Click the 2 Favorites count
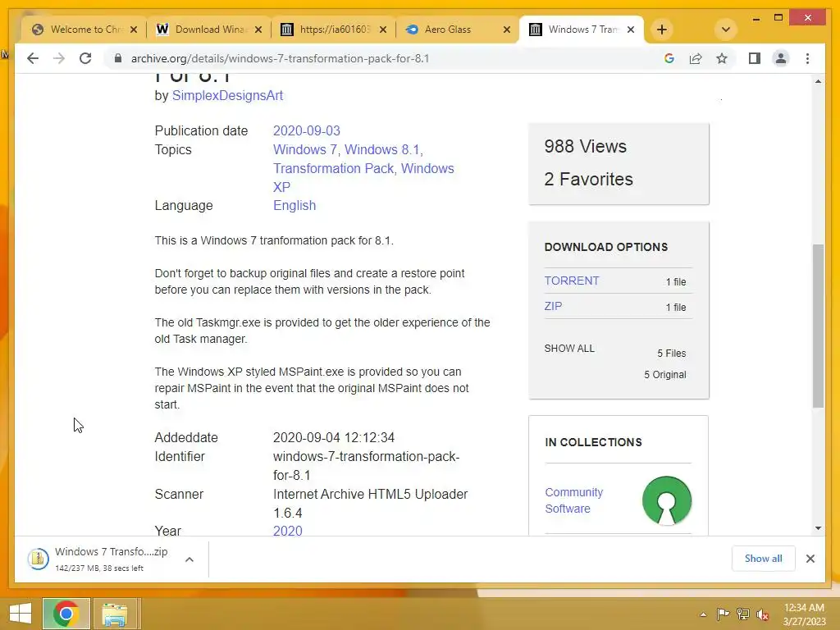 [588, 179]
